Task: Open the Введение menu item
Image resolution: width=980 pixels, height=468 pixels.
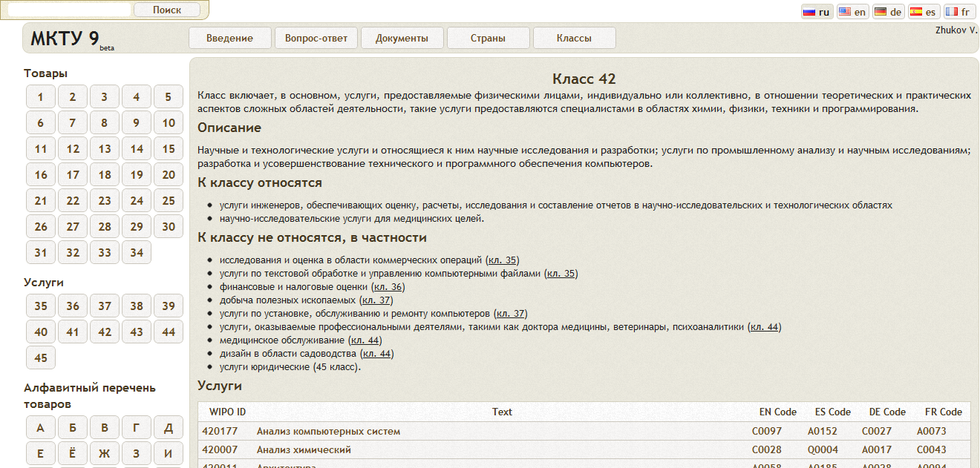Action: (x=229, y=39)
